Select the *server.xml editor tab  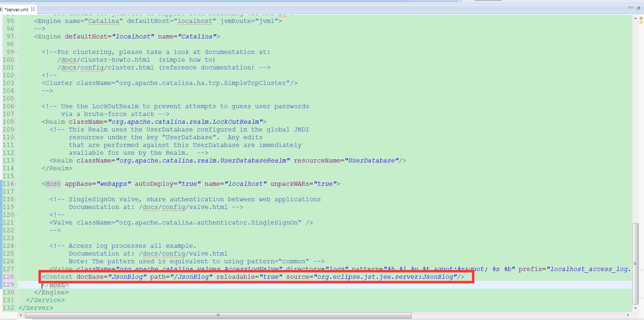tap(16, 10)
